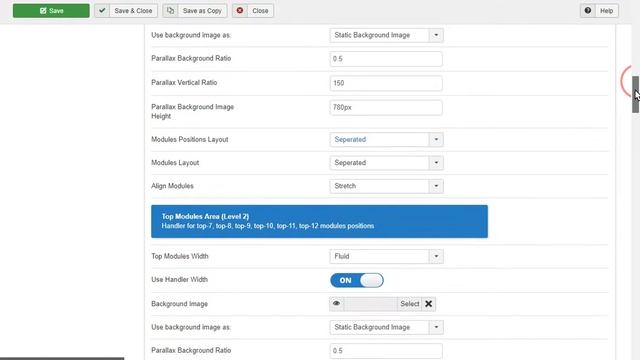Screen dimensions: 640x360
Task: Preview Background Image with eye icon
Action: point(336,304)
